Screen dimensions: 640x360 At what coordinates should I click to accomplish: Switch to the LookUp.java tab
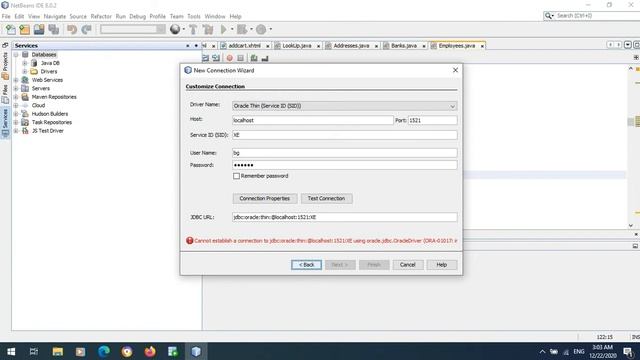click(x=297, y=46)
